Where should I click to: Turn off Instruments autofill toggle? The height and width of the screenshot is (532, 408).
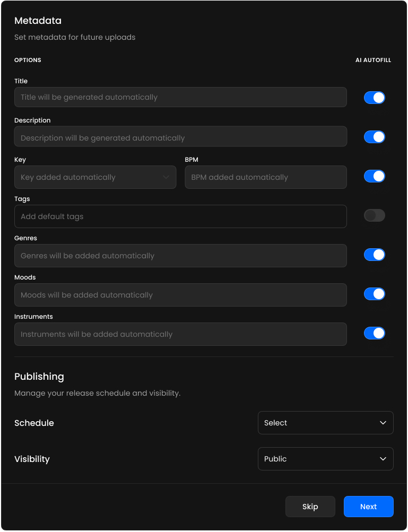[374, 333]
